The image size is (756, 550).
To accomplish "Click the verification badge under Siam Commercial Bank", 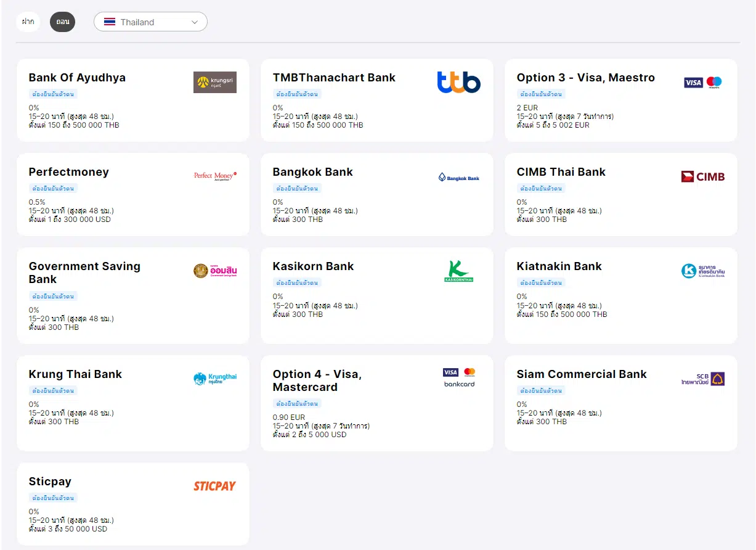I will pyautogui.click(x=542, y=391).
